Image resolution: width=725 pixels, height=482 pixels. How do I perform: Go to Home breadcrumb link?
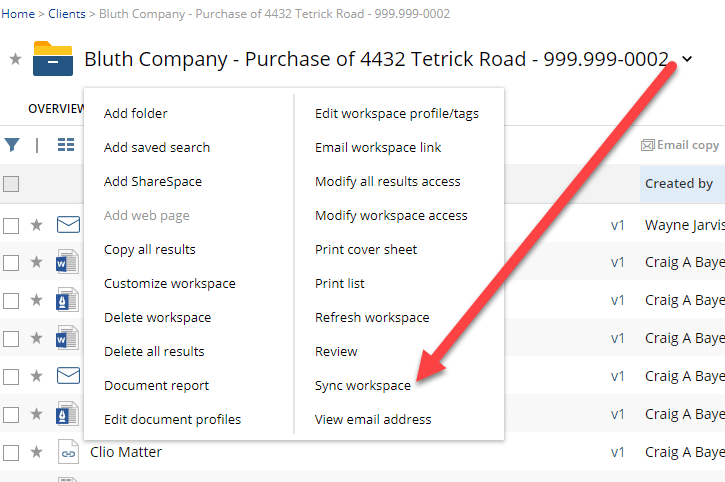pyautogui.click(x=17, y=14)
